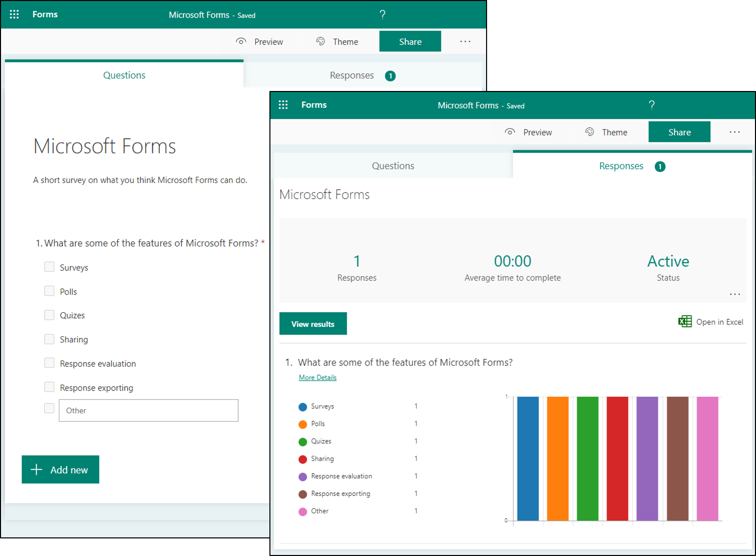
Task: Click the Forms home label in header
Action: coord(314,105)
